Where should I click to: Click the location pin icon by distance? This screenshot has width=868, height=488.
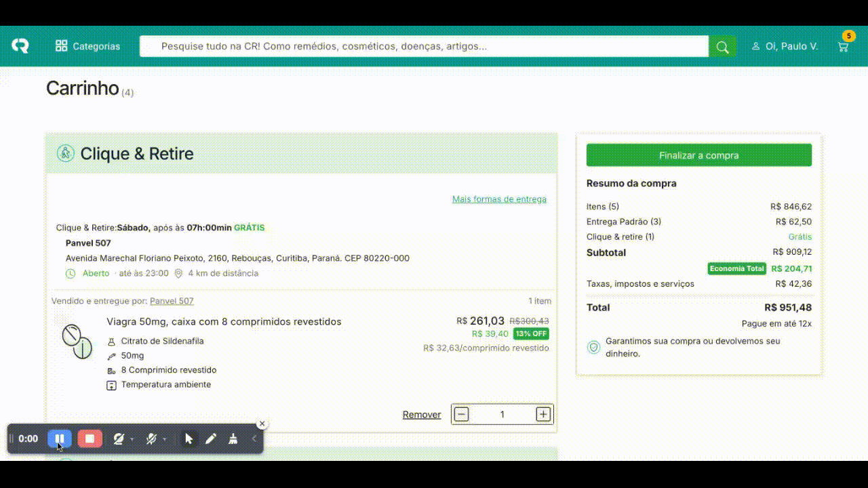(x=178, y=274)
